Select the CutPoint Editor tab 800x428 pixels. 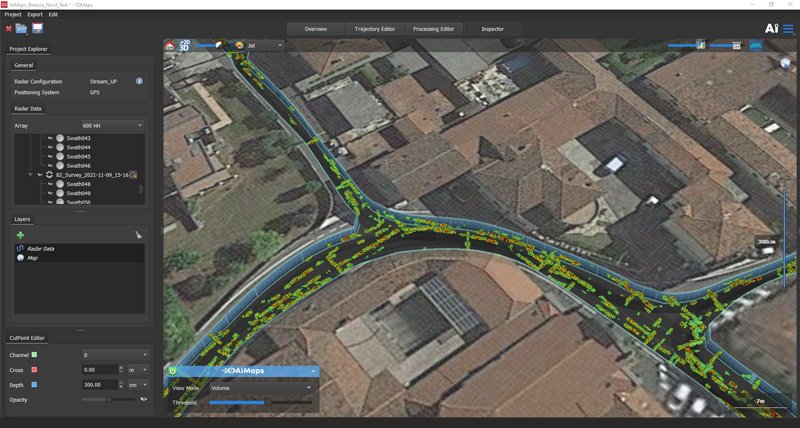[x=27, y=338]
